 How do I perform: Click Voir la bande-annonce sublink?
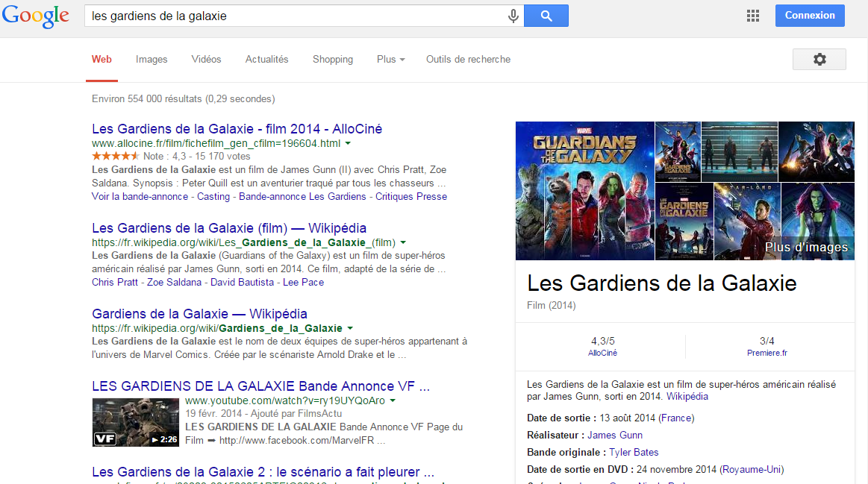[x=140, y=196]
